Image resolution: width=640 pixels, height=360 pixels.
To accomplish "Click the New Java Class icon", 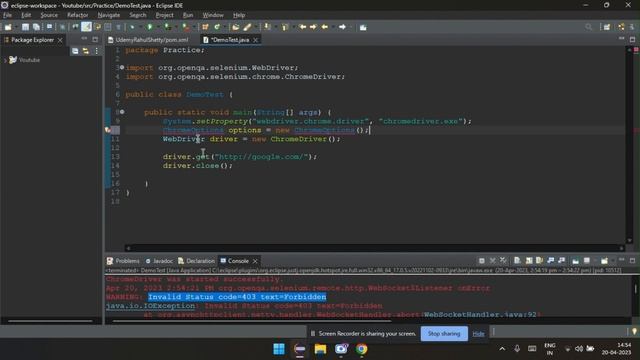I will [x=217, y=27].
